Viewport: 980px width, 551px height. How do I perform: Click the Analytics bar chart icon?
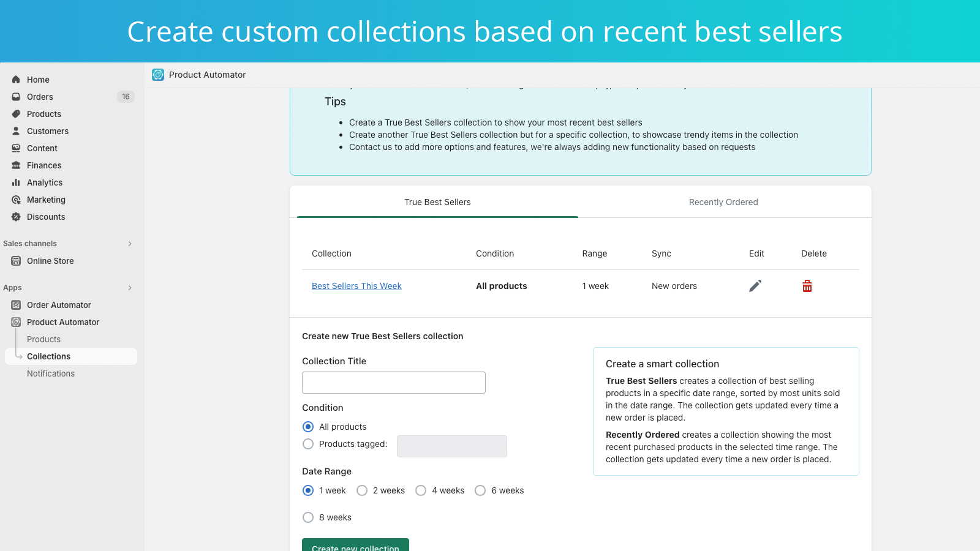click(16, 182)
